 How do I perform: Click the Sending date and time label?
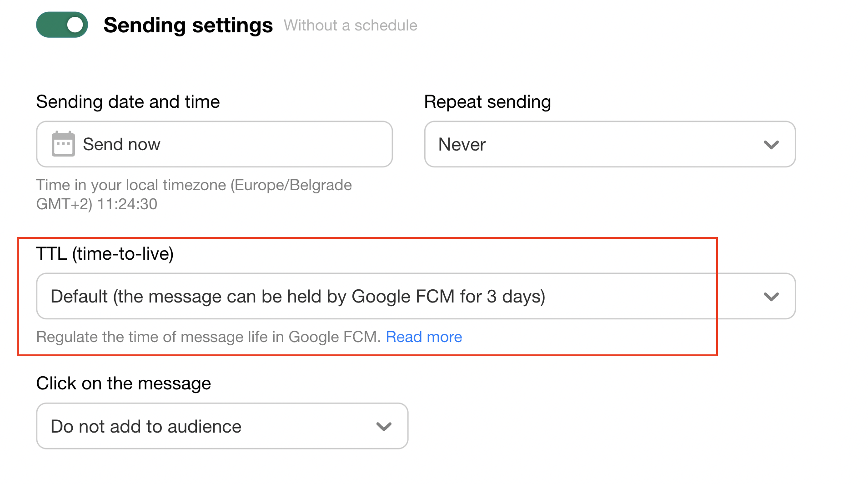click(128, 102)
